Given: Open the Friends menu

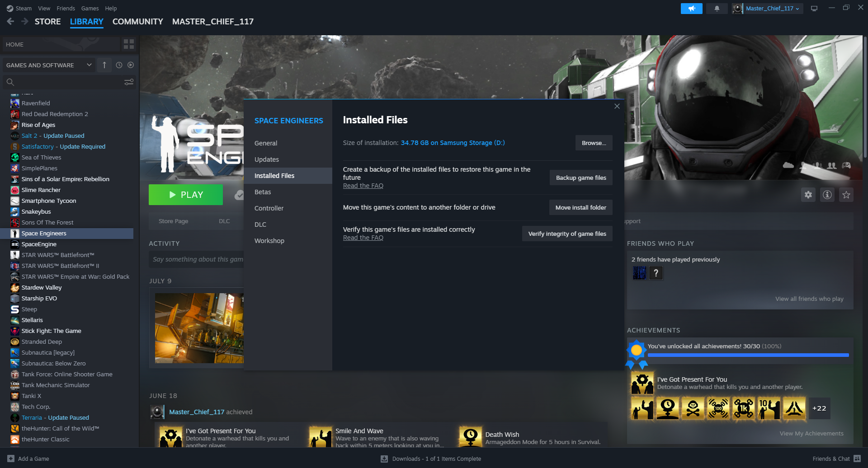Looking at the screenshot, I should coord(66,8).
